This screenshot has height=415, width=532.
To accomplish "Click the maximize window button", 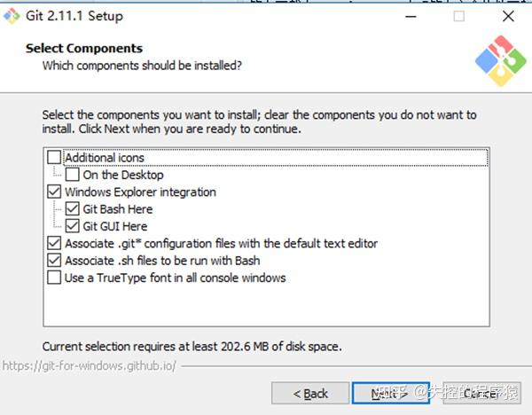I will [x=458, y=16].
